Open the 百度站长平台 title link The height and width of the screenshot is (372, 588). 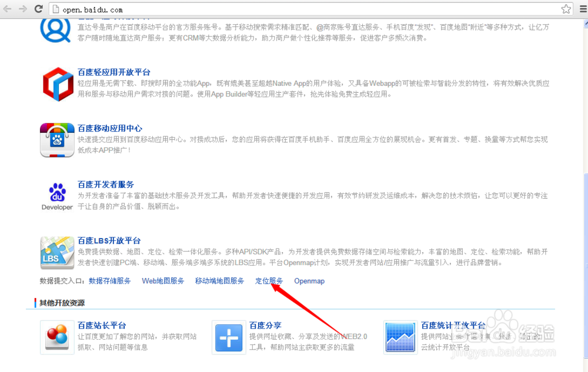(x=102, y=326)
